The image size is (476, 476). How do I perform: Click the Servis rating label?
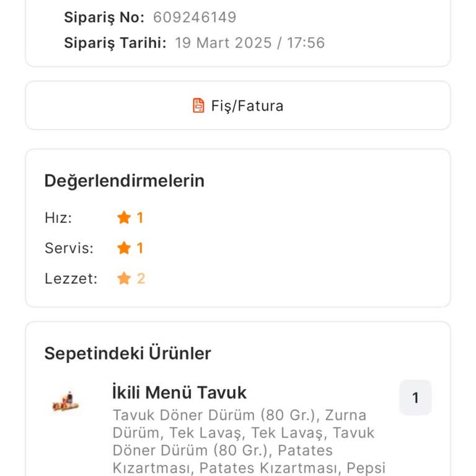coord(69,248)
